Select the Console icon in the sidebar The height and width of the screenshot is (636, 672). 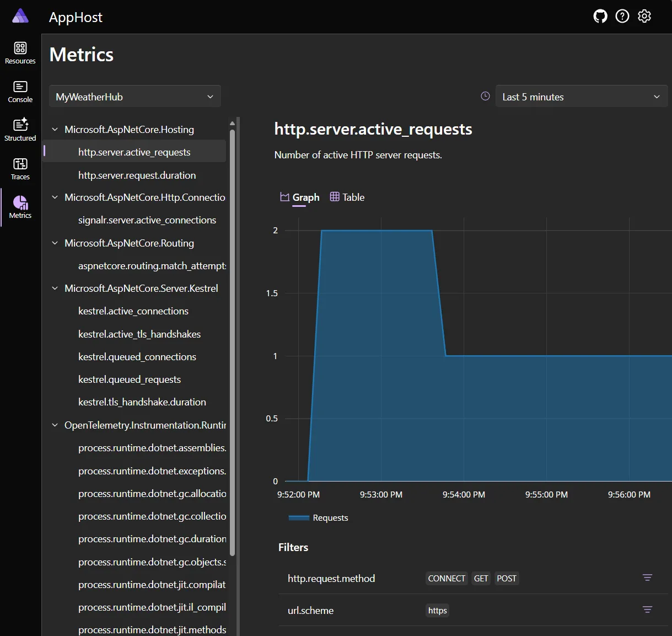coord(20,91)
